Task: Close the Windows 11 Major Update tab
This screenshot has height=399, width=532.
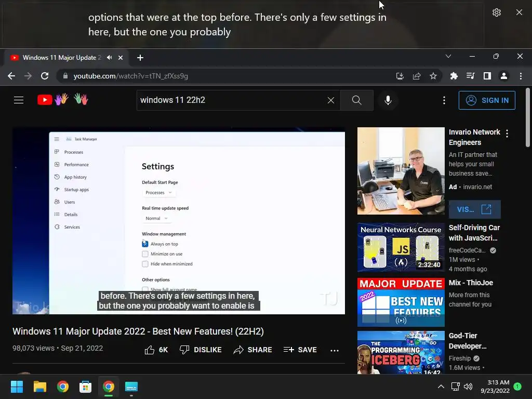Action: click(x=121, y=58)
